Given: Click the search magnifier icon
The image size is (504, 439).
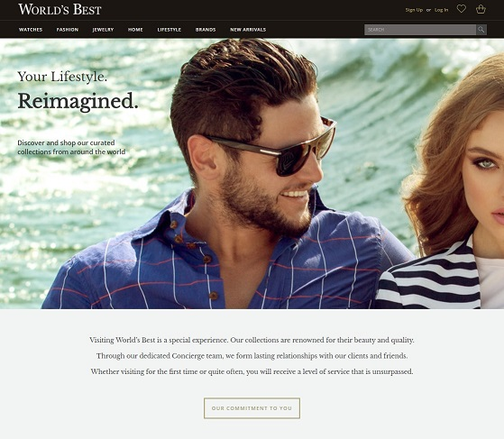Looking at the screenshot, I should (481, 30).
